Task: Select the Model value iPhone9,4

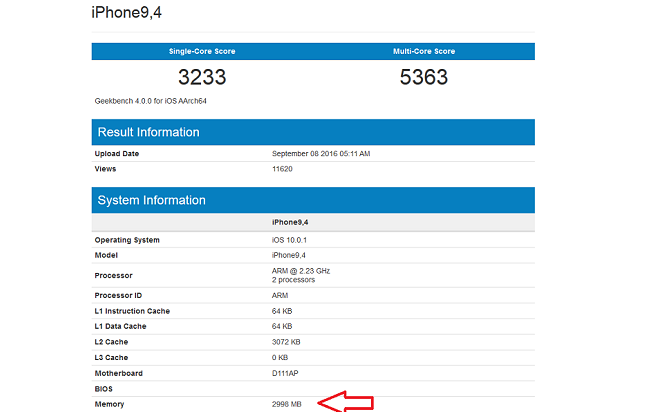Action: pyautogui.click(x=289, y=255)
